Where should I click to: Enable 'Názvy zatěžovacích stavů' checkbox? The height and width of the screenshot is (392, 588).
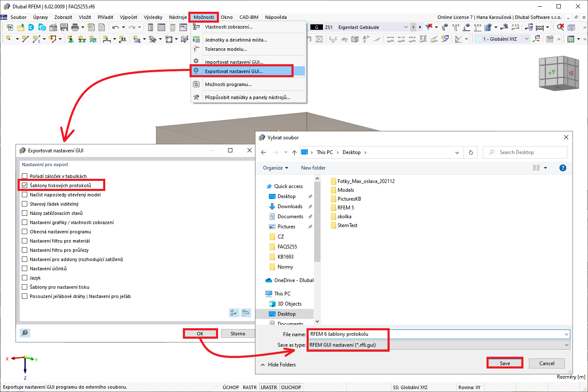(x=25, y=213)
